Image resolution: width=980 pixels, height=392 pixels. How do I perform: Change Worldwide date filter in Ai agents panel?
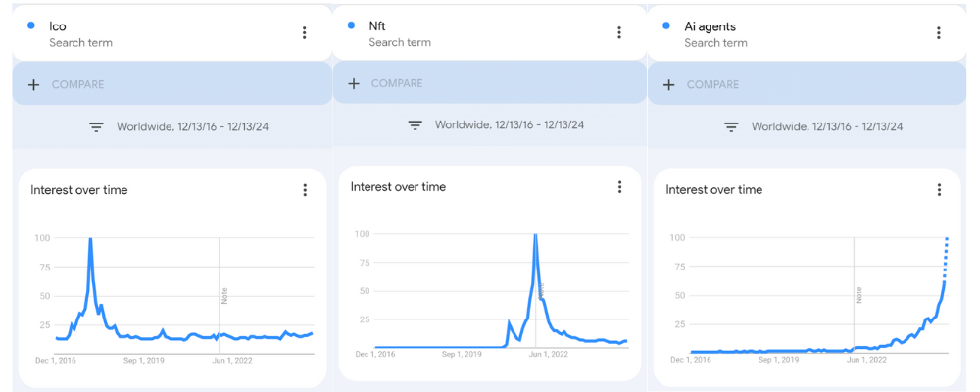[x=827, y=127]
